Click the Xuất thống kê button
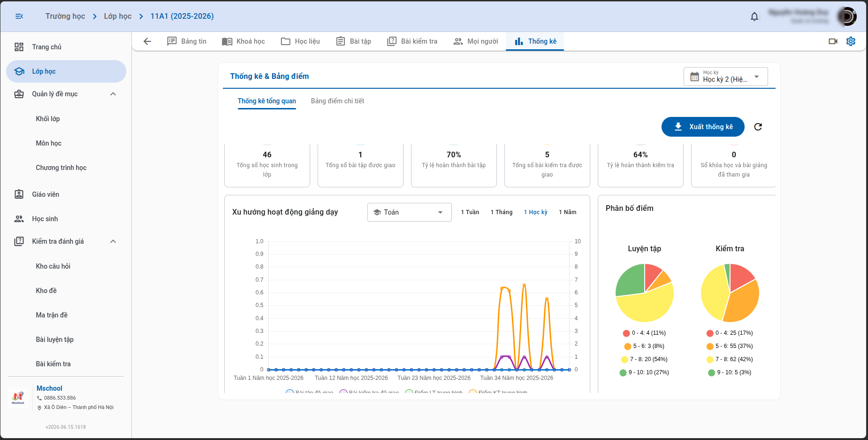 pos(703,127)
